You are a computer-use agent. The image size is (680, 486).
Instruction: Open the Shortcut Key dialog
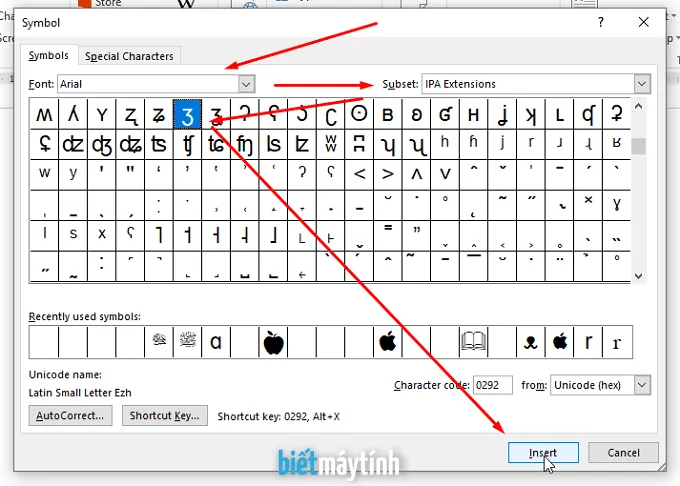tap(164, 415)
